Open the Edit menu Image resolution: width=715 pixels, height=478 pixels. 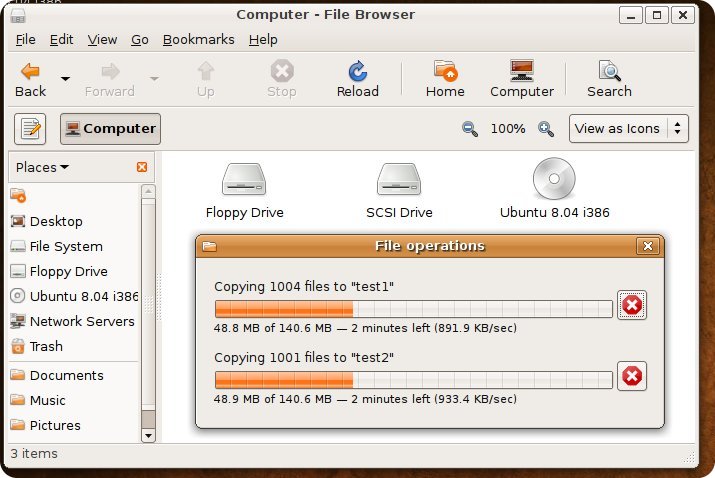tap(61, 39)
